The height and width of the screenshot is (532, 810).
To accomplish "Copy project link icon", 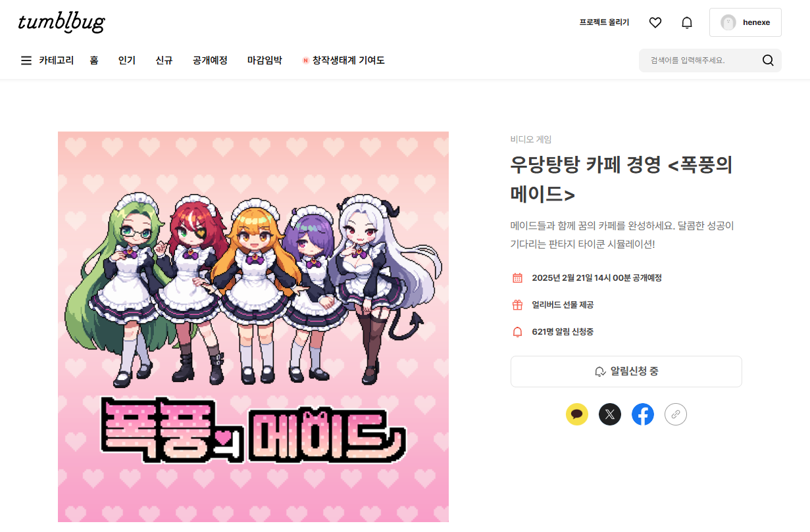I will [676, 414].
